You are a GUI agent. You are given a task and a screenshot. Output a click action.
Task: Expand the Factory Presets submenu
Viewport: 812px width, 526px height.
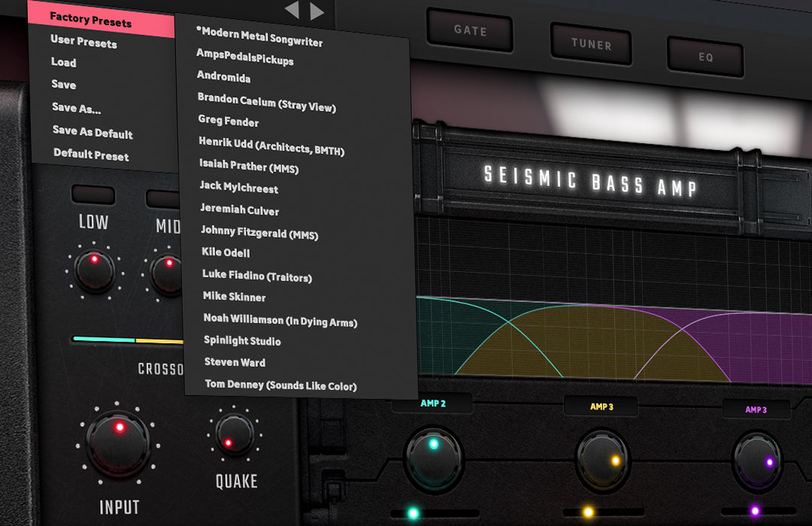coord(91,20)
